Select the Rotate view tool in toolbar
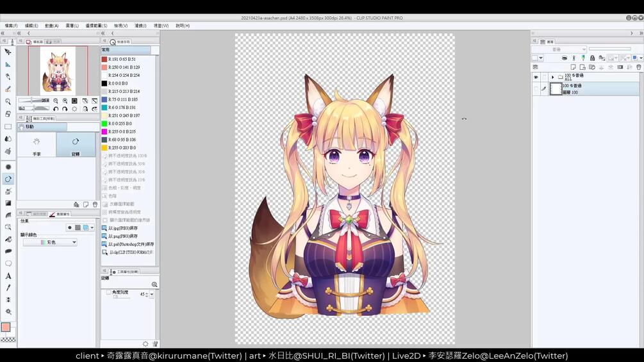The height and width of the screenshot is (362, 644). pyautogui.click(x=8, y=179)
